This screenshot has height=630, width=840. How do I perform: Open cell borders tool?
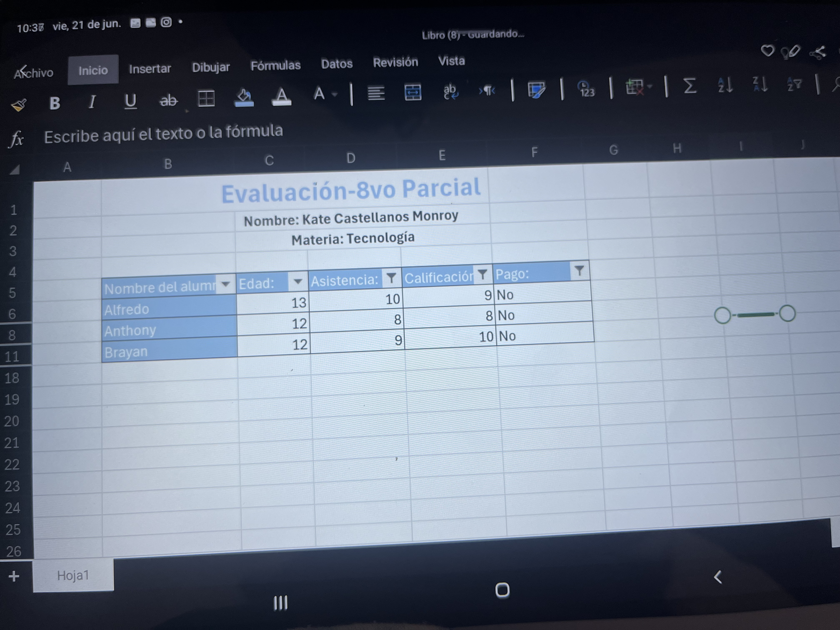click(x=206, y=99)
